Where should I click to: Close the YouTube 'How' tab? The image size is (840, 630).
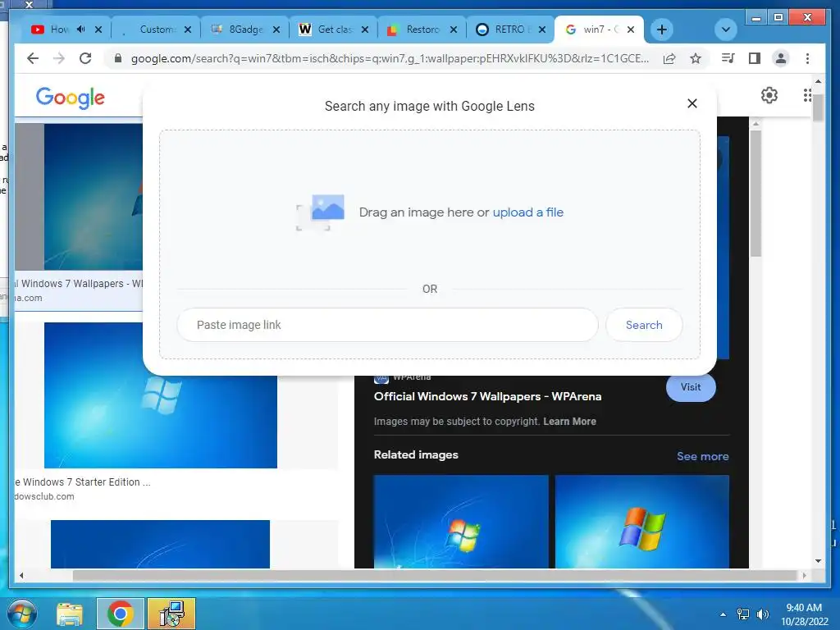[x=98, y=30]
